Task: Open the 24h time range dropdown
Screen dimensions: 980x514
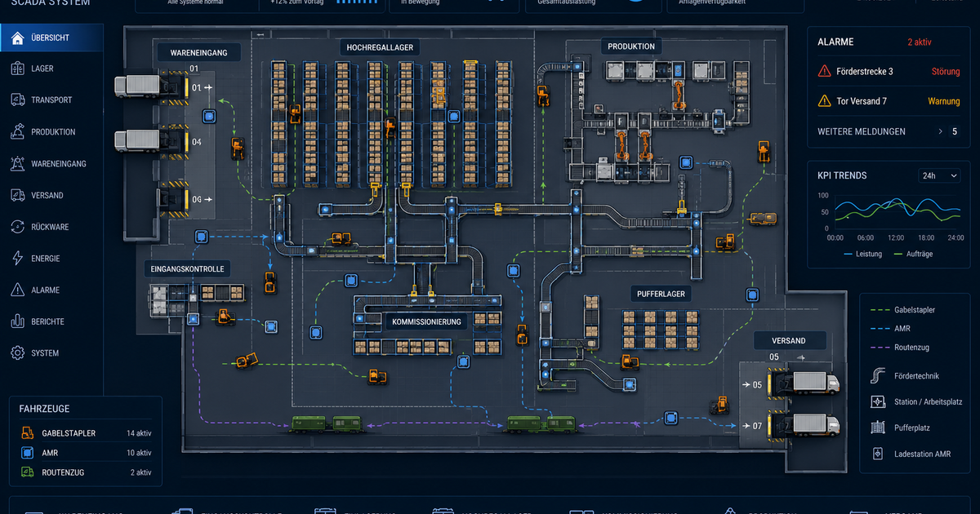Action: click(938, 175)
